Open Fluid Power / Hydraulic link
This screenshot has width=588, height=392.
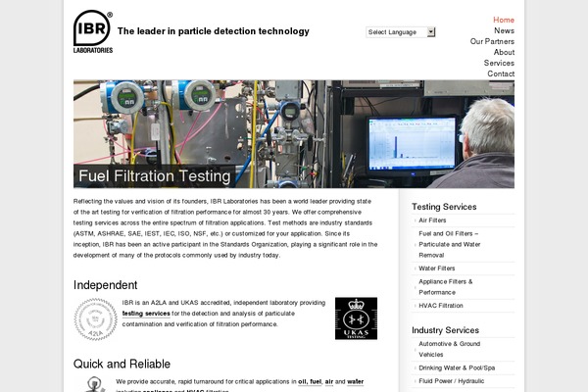pyautogui.click(x=451, y=381)
